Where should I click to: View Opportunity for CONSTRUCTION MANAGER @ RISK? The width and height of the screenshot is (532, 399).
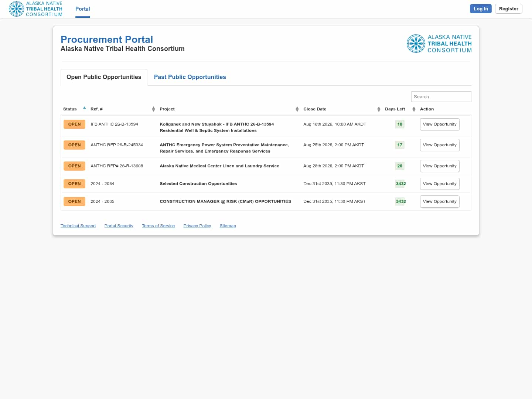440,202
